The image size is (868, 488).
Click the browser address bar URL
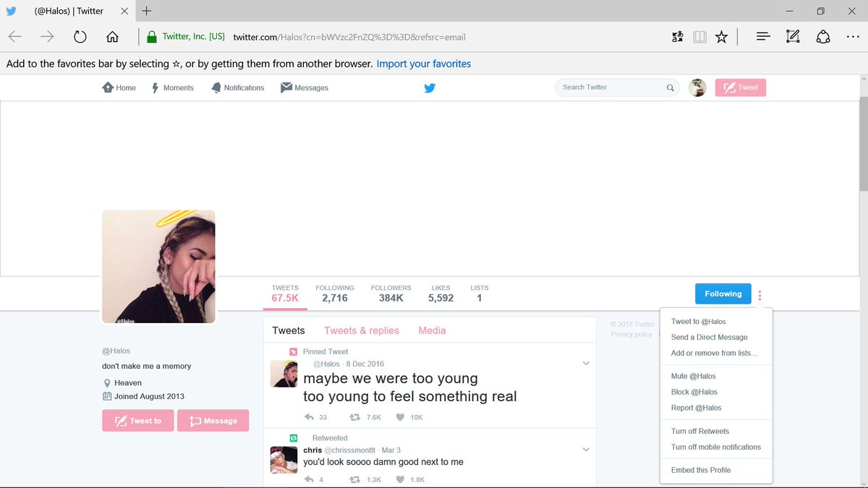point(349,37)
